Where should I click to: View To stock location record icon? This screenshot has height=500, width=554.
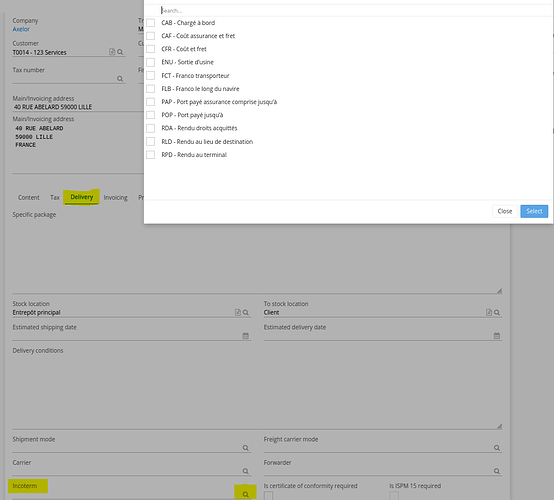tap(489, 312)
